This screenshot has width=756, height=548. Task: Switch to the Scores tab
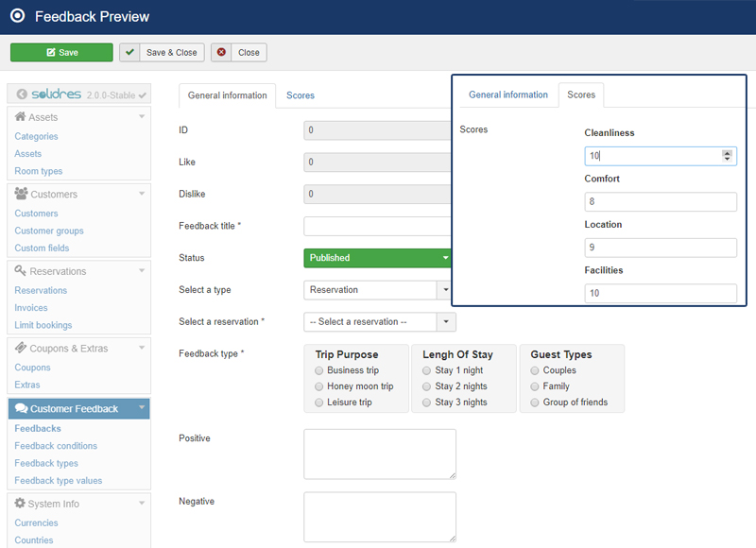(x=300, y=94)
